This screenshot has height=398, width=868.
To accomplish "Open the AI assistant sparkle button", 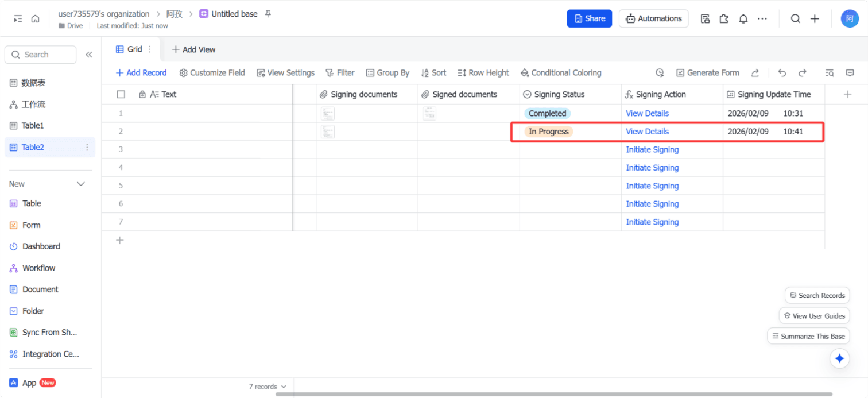I will (839, 358).
